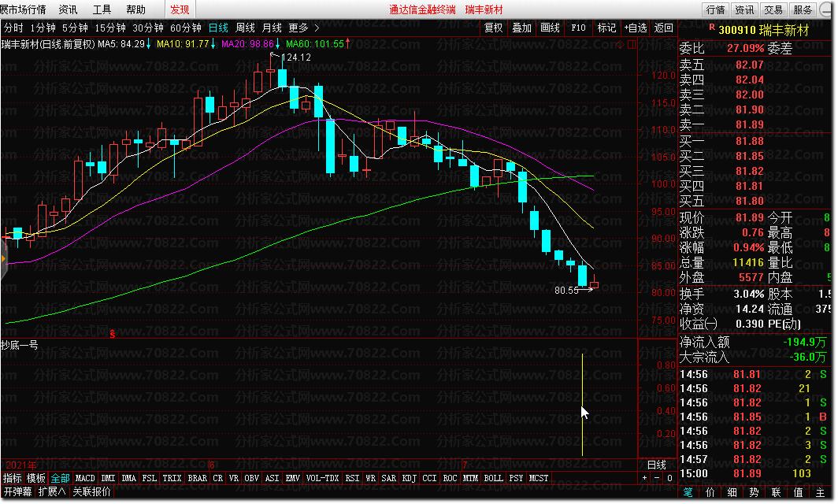838x504 pixels.
Task: Apply the TRIX indicator
Action: pos(172,478)
